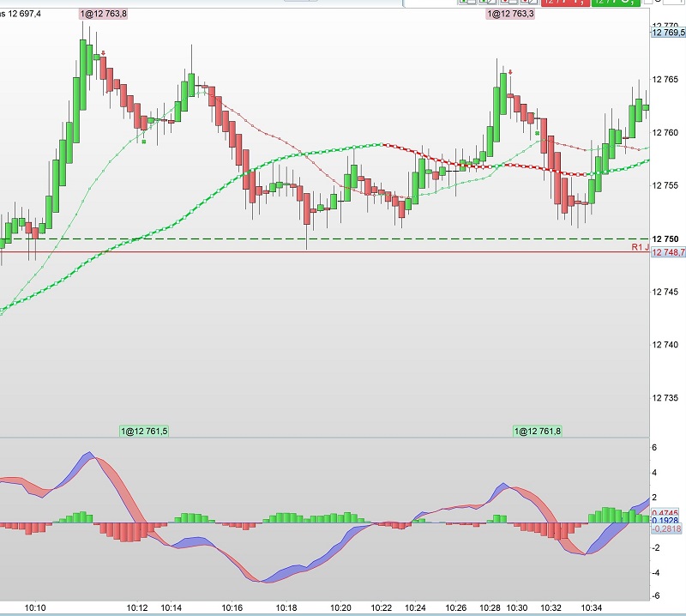This screenshot has width=686, height=616.
Task: Click the green dashed 12 750 horizontal line
Action: (324, 239)
